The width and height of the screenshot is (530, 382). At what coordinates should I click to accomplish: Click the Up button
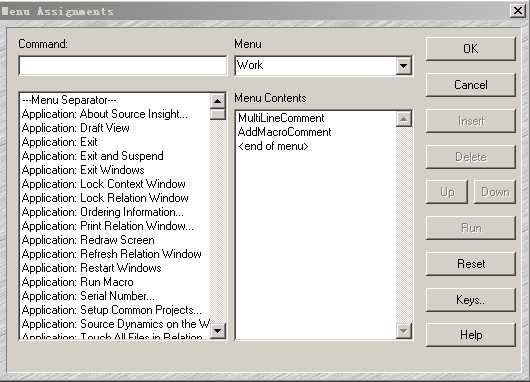tap(447, 192)
